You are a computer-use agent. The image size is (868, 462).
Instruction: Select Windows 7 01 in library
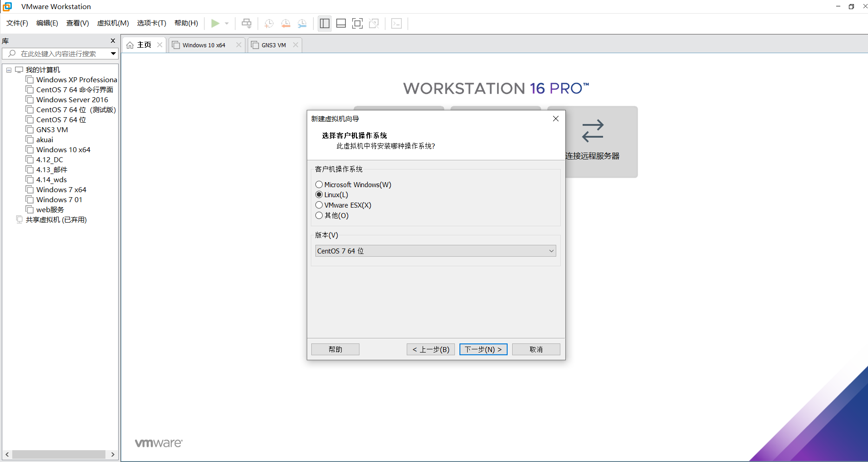click(x=55, y=200)
